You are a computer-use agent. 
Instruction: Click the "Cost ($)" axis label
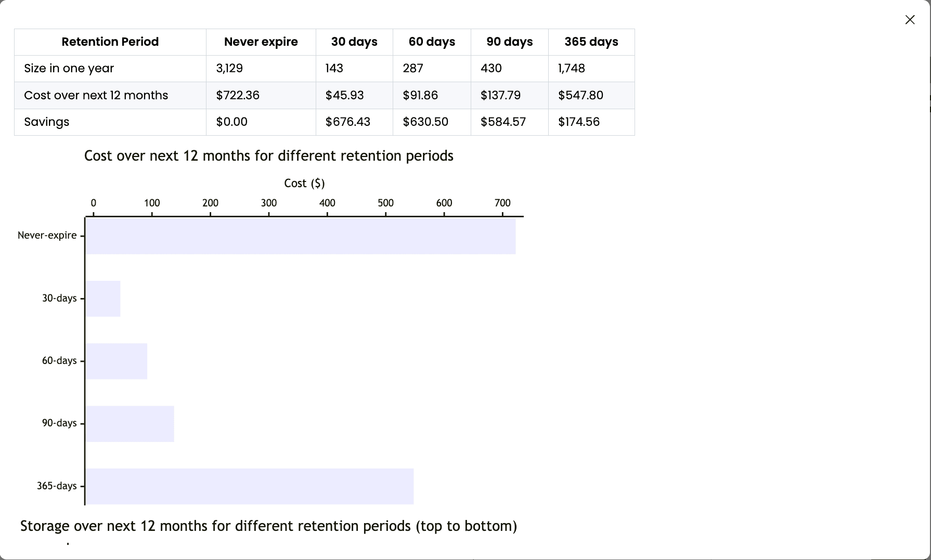click(304, 183)
